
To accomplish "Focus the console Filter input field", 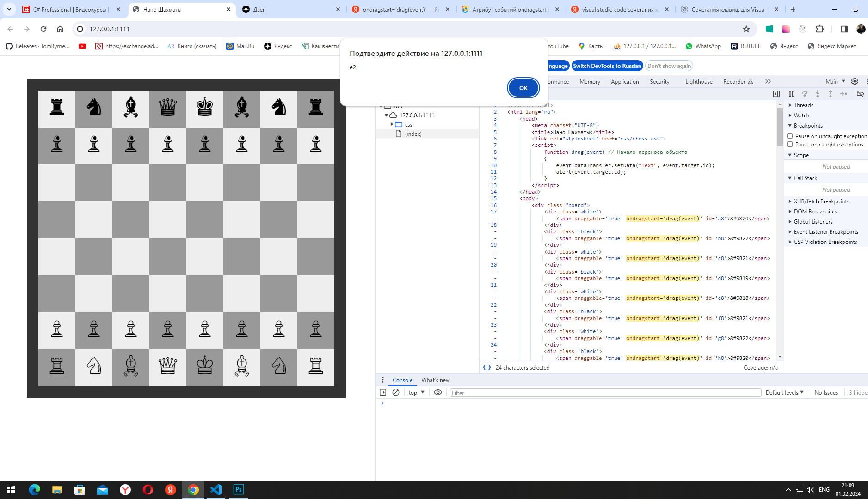I will click(x=605, y=393).
